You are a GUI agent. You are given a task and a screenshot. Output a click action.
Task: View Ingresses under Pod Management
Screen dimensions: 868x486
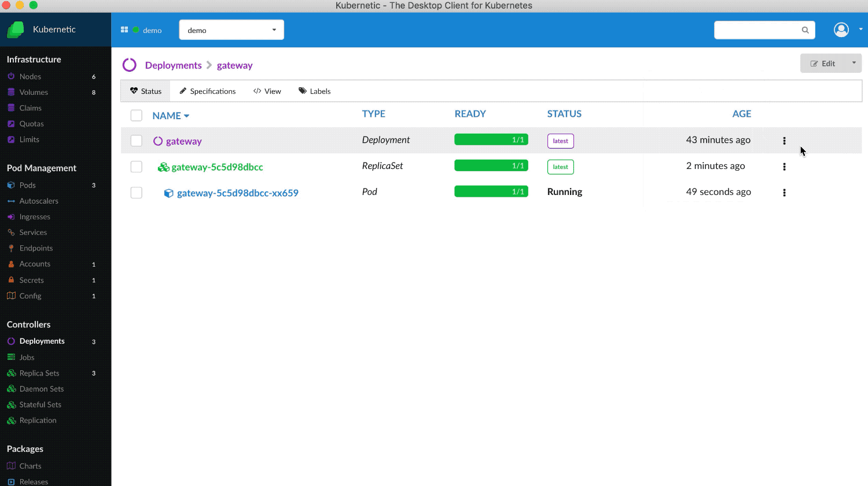pyautogui.click(x=35, y=216)
